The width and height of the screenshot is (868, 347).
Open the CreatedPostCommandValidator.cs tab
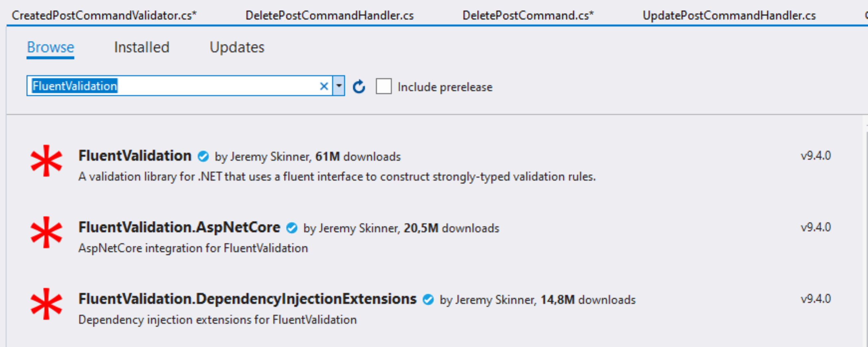pyautogui.click(x=104, y=16)
